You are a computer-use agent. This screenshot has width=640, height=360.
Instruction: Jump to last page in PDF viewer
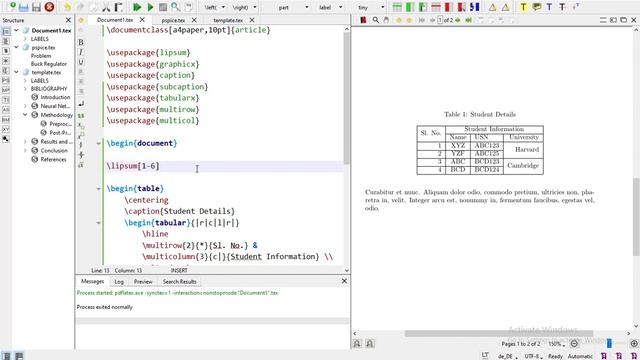pos(469,20)
